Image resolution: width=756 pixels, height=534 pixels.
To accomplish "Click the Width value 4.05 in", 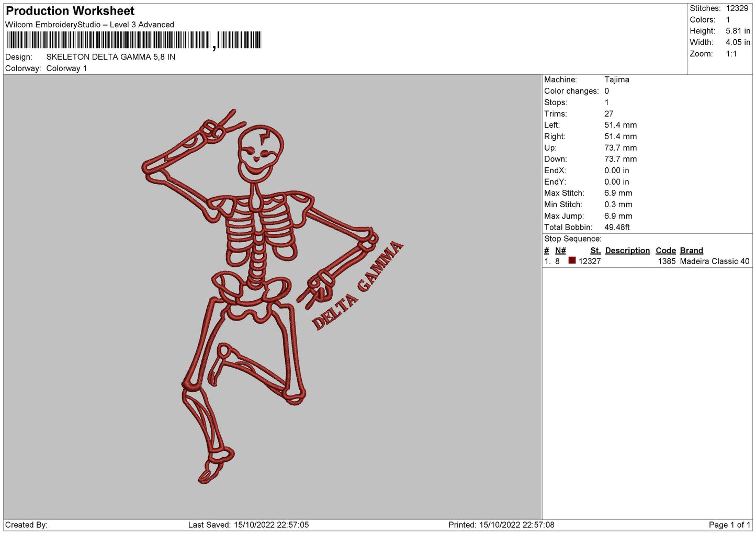I will (x=738, y=42).
